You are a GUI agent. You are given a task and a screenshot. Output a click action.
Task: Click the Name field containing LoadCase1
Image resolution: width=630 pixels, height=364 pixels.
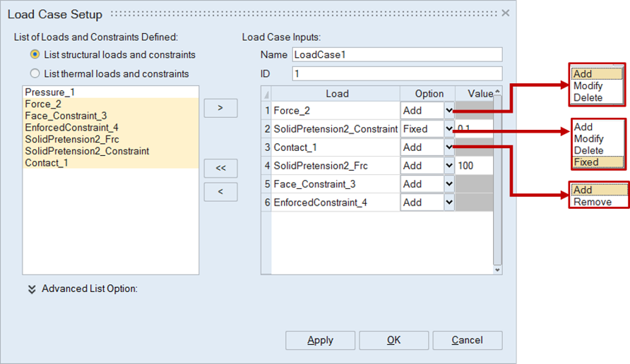click(396, 54)
